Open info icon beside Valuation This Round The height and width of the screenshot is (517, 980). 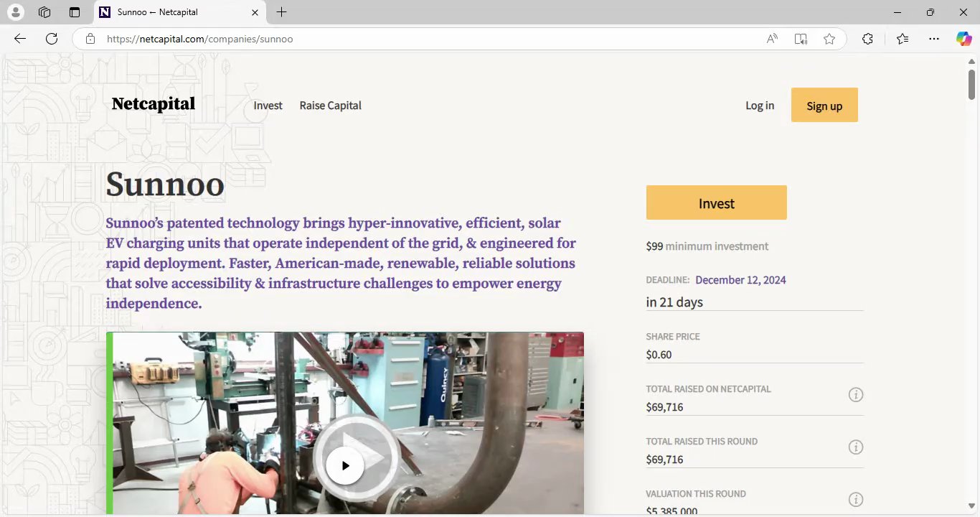pos(856,499)
